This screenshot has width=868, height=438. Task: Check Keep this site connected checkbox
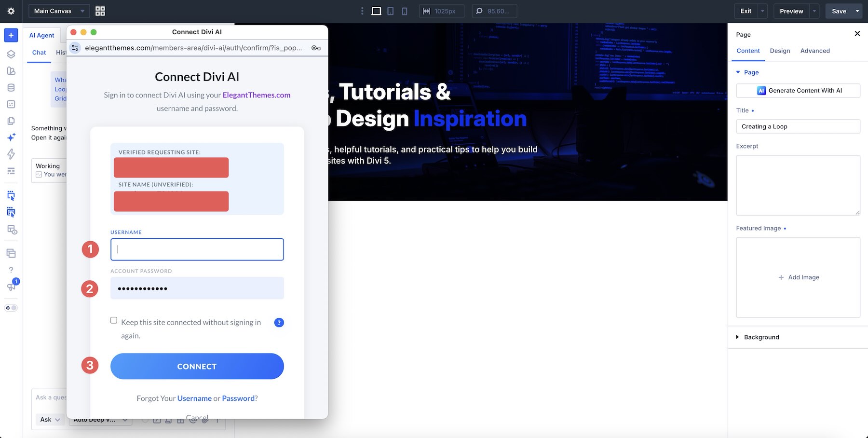coord(114,320)
